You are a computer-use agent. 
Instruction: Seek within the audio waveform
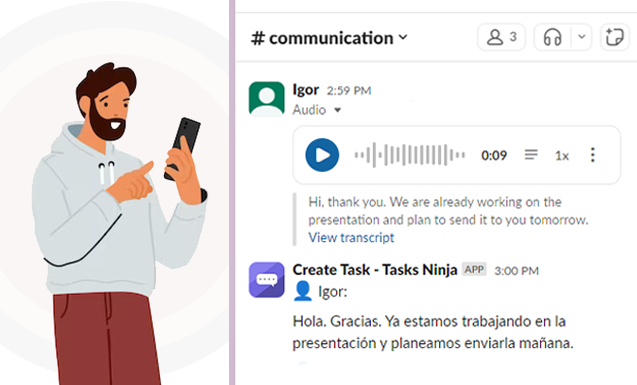tap(410, 155)
